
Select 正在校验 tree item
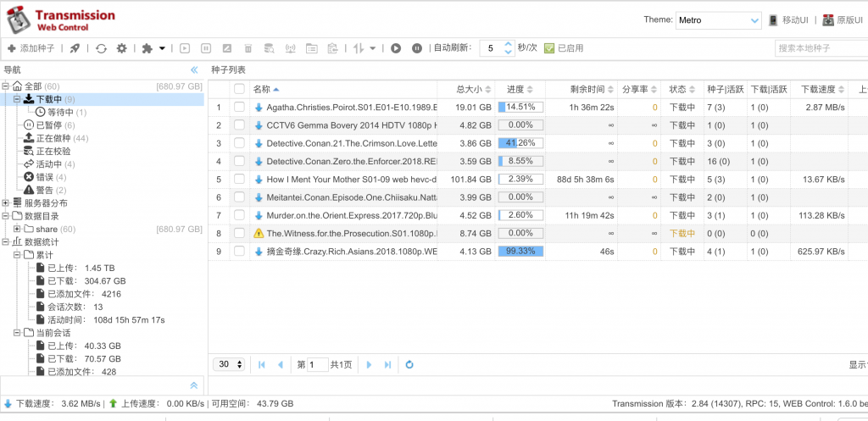tap(47, 151)
